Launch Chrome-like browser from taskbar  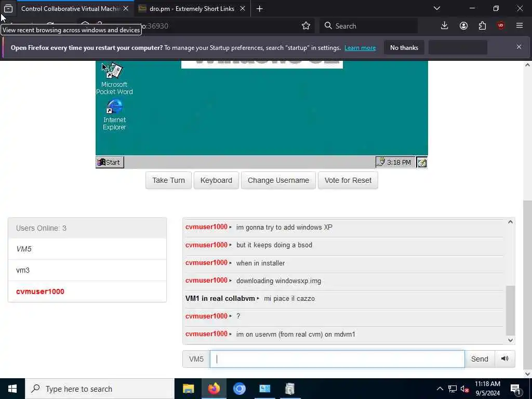coord(239,389)
